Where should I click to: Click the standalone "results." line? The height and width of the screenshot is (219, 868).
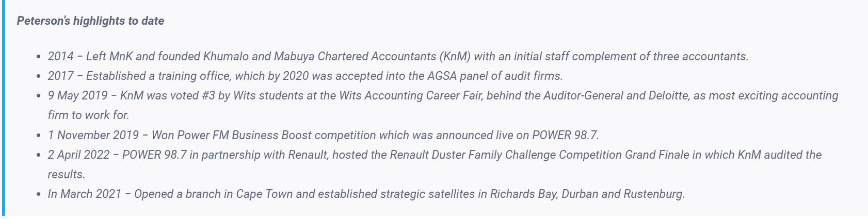[x=66, y=175]
